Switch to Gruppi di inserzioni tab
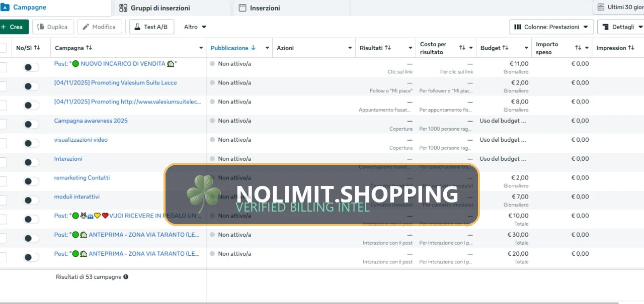Viewport: 644px width, 304px height. click(173, 8)
